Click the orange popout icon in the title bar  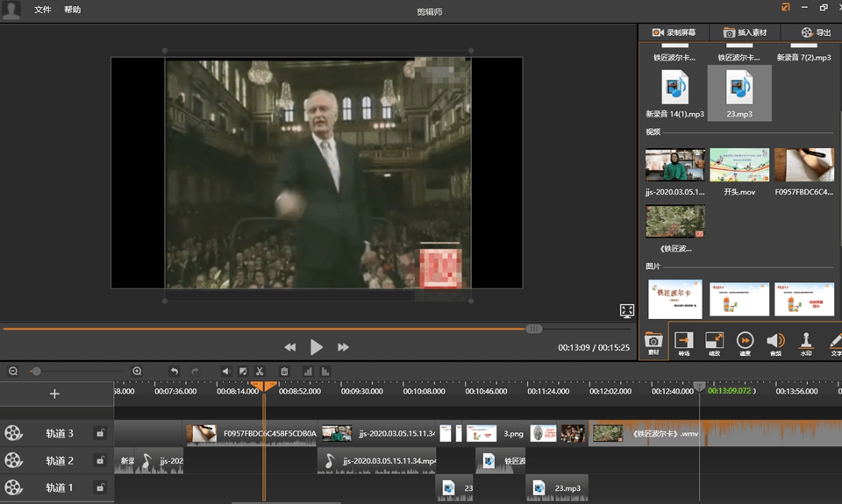point(786,7)
